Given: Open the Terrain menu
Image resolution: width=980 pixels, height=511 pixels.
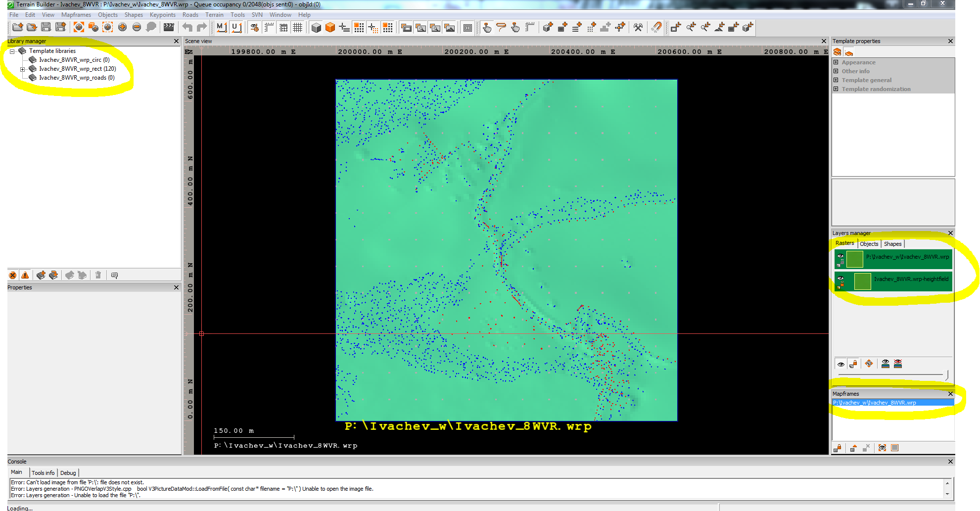Looking at the screenshot, I should [x=214, y=15].
